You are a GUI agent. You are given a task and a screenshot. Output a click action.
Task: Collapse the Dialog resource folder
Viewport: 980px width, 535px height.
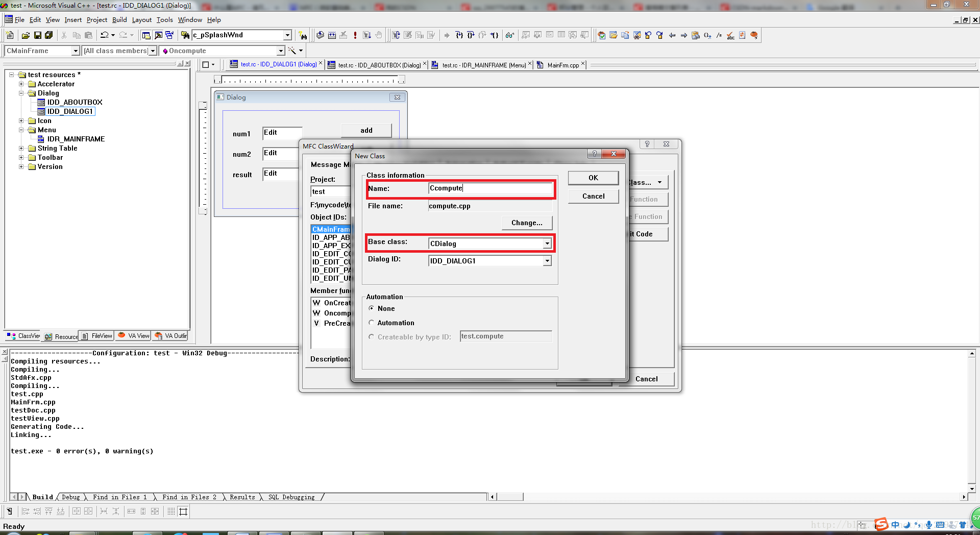[x=21, y=93]
